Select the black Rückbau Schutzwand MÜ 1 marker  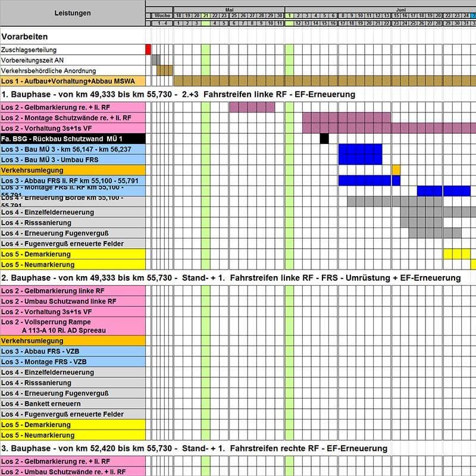pyautogui.click(x=324, y=139)
